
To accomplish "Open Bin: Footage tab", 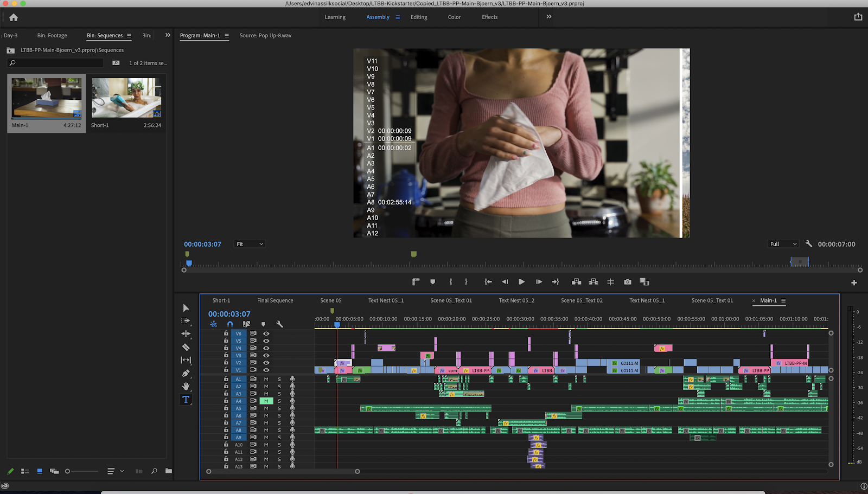I will [52, 36].
